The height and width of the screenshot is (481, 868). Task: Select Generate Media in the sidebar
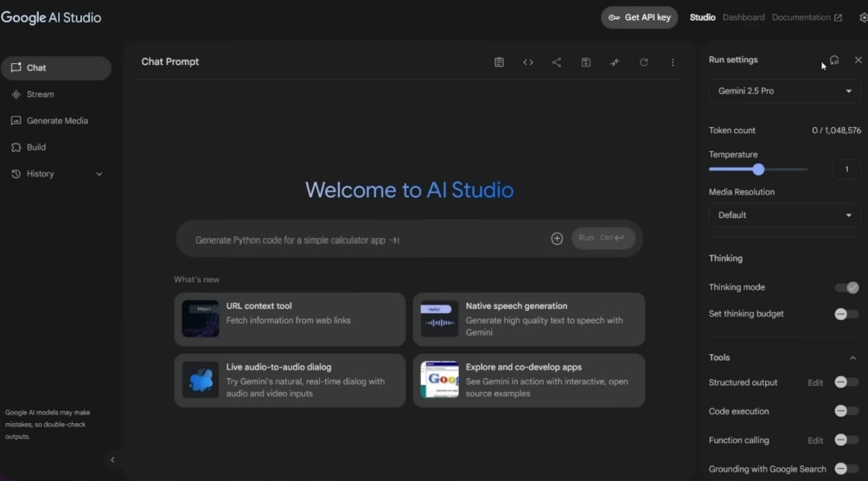(x=56, y=121)
